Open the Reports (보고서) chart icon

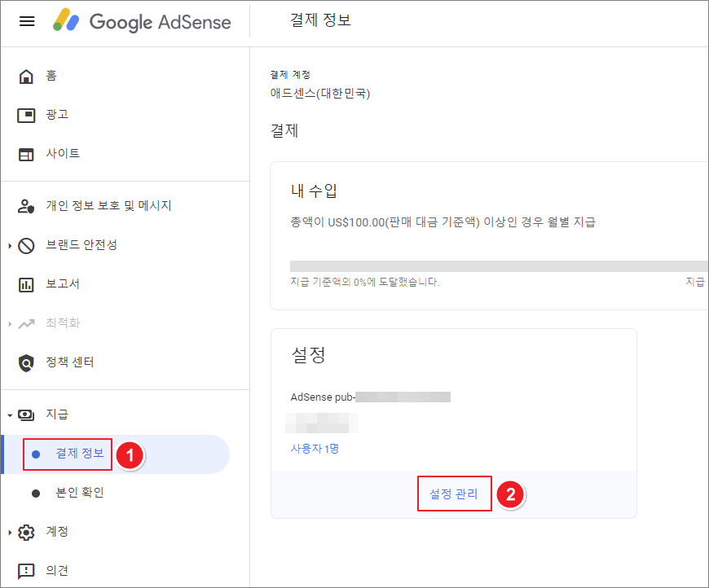[27, 284]
